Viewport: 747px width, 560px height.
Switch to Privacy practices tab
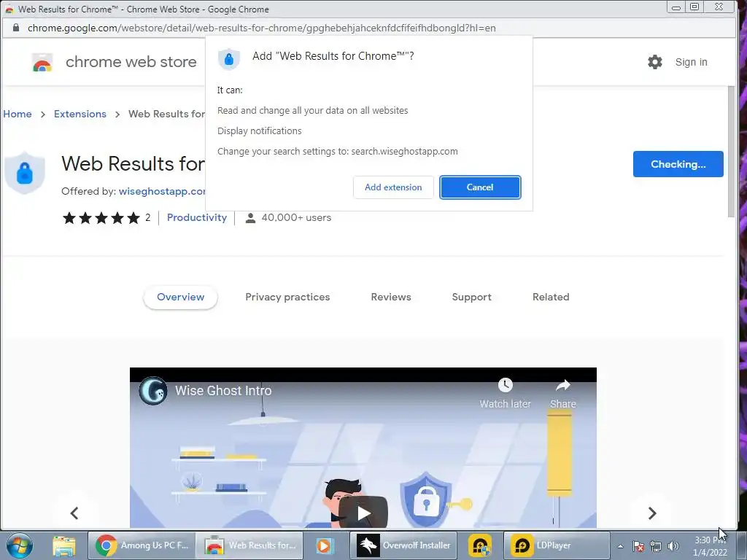click(x=287, y=297)
